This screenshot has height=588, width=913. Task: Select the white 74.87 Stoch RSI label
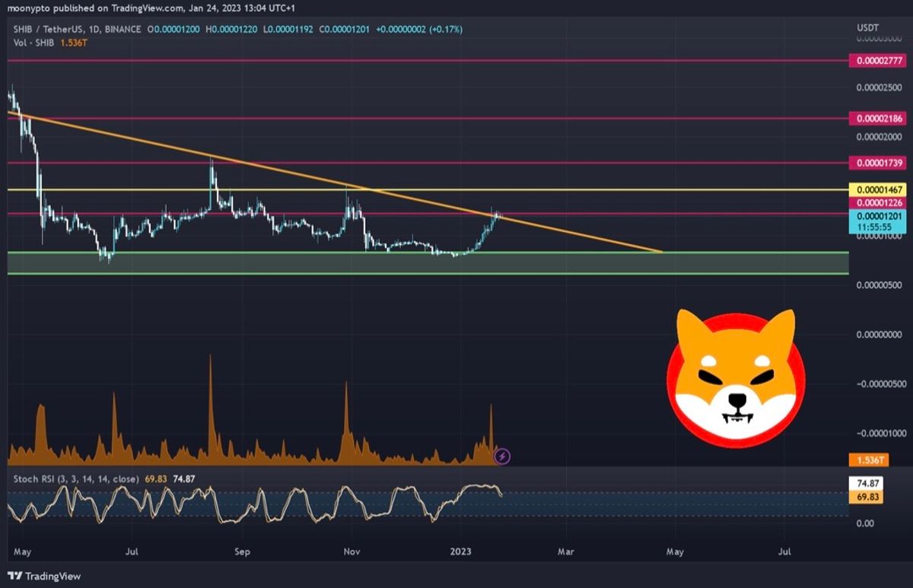868,483
